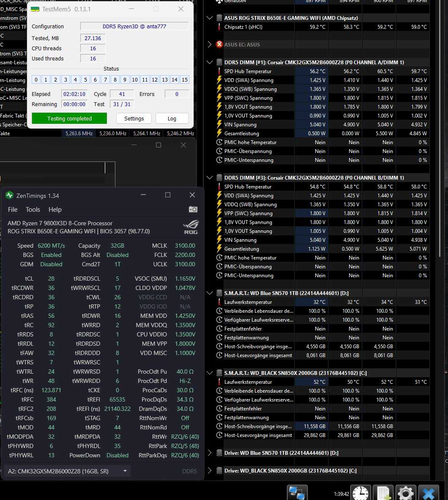Click lightning icon of DIMM #1 VDD (SWA) Spannung
Viewport: 448px width, 500px height.
[219, 80]
